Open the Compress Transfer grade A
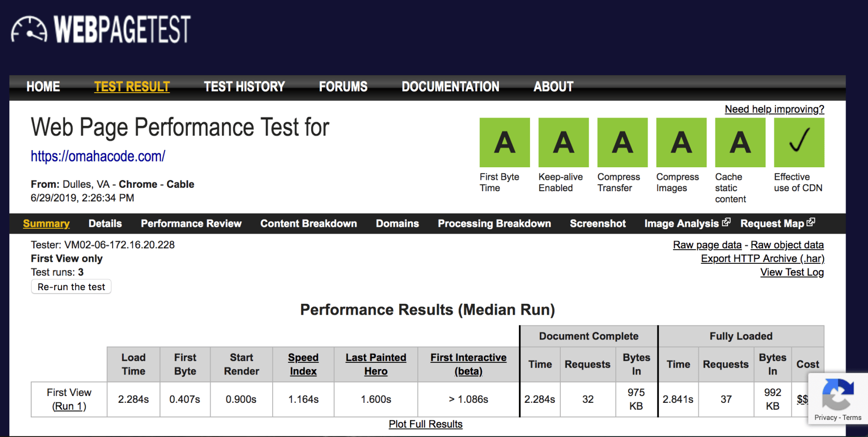 pyautogui.click(x=623, y=142)
